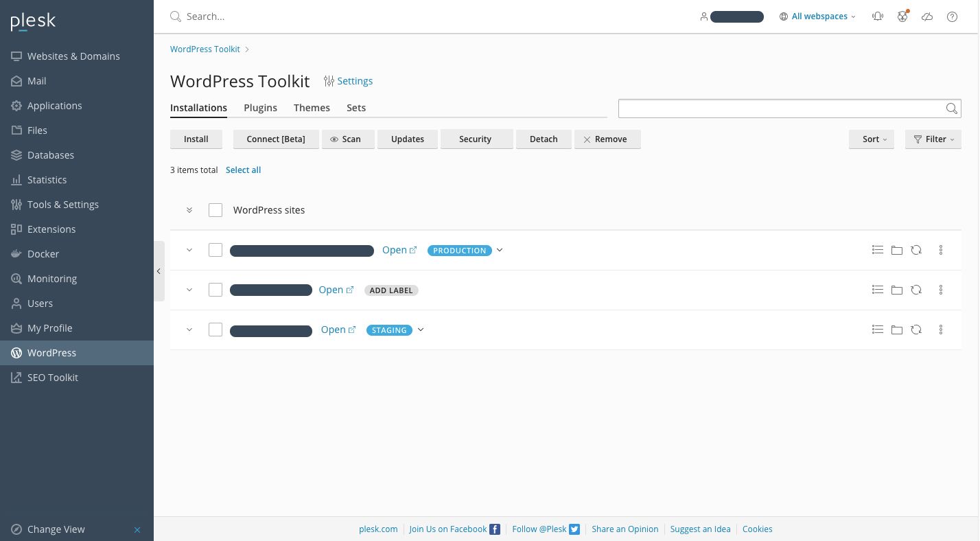Switch to the Themes tab
The width and height of the screenshot is (980, 541).
pyautogui.click(x=312, y=108)
